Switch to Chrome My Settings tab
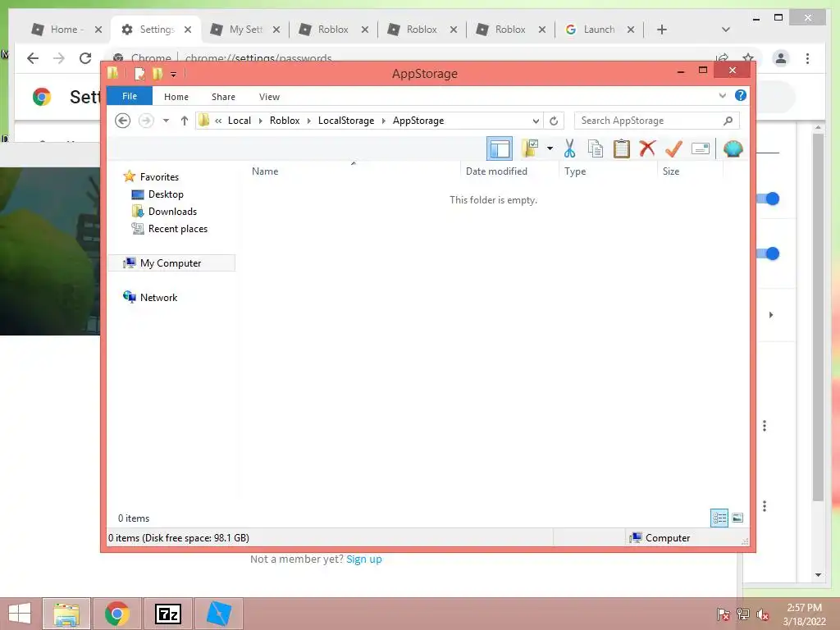840x630 pixels. (245, 30)
